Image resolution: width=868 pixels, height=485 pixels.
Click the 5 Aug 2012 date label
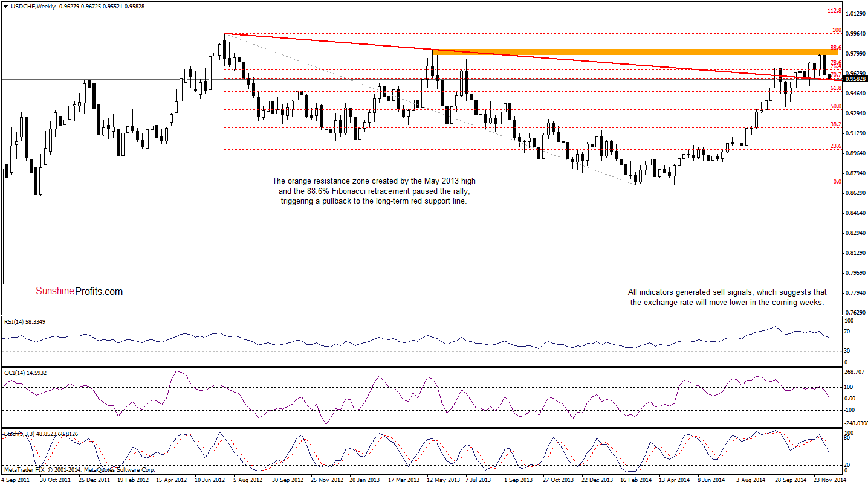click(249, 480)
